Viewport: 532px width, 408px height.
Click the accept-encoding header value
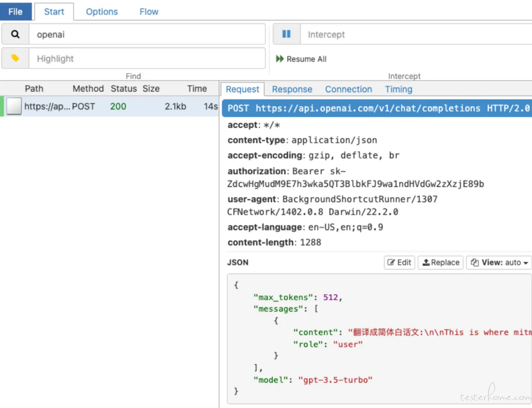pyautogui.click(x=354, y=155)
